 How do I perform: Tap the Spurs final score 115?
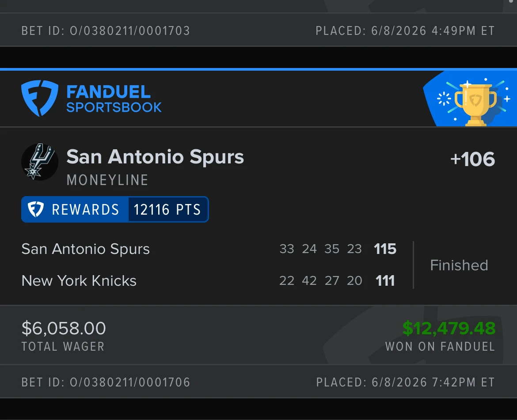pos(385,249)
